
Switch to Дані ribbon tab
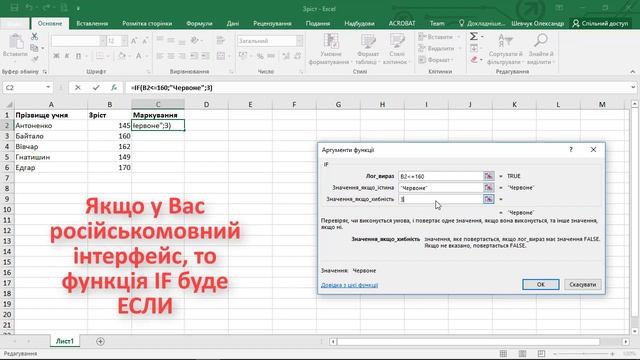(x=233, y=23)
